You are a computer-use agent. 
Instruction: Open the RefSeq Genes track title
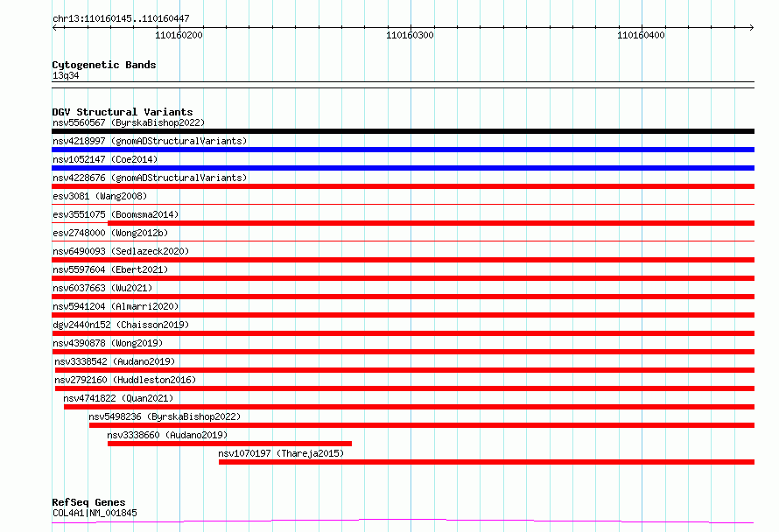[x=88, y=502]
